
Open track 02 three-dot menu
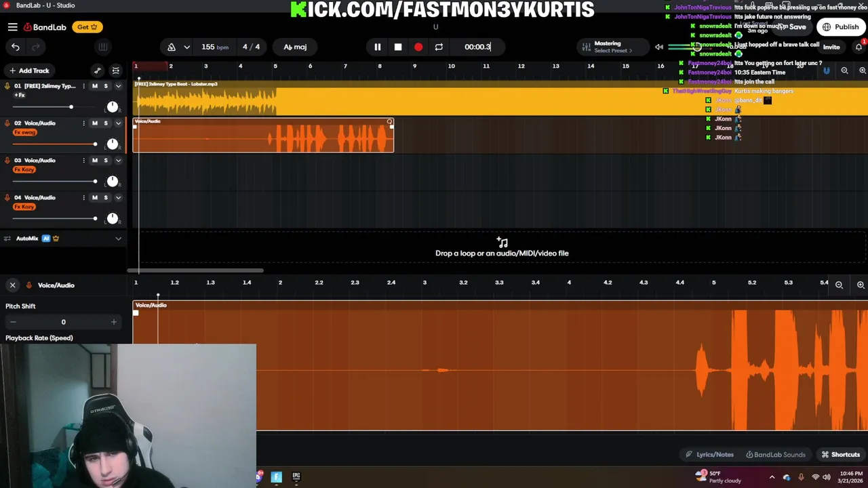click(x=83, y=123)
